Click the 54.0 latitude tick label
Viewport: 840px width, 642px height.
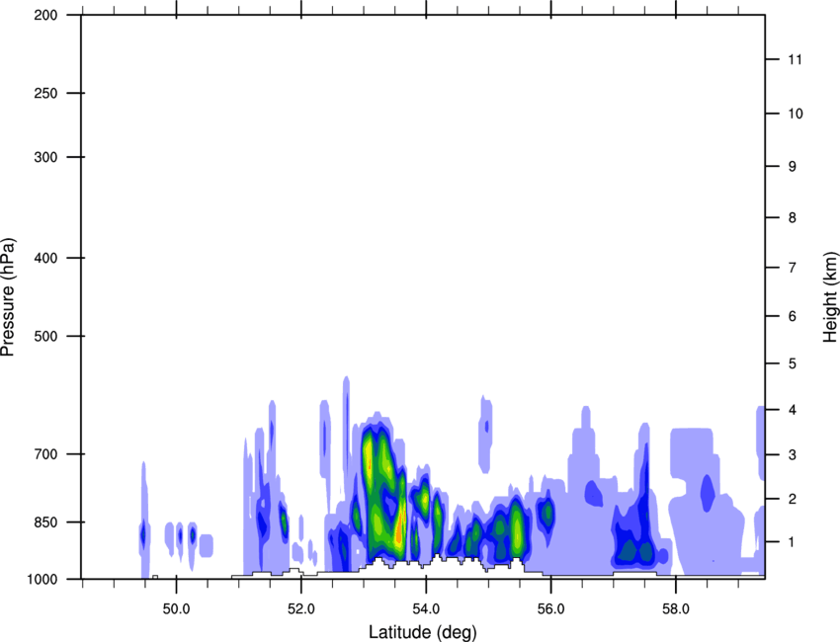pyautogui.click(x=426, y=609)
